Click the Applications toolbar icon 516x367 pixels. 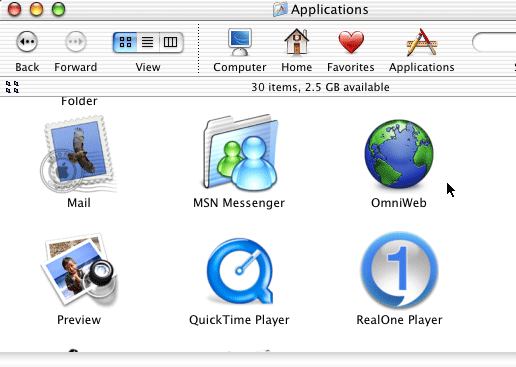422,42
